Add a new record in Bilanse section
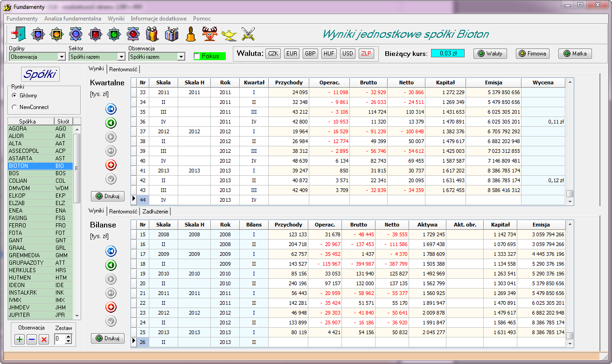This screenshot has width=612, height=364. [111, 307]
